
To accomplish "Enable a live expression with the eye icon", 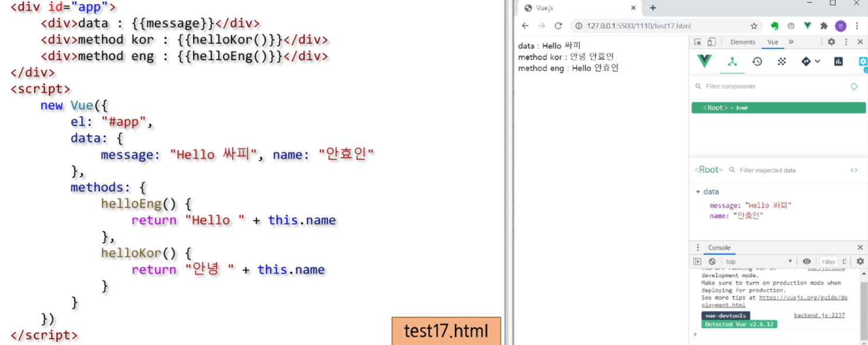I will tap(807, 261).
